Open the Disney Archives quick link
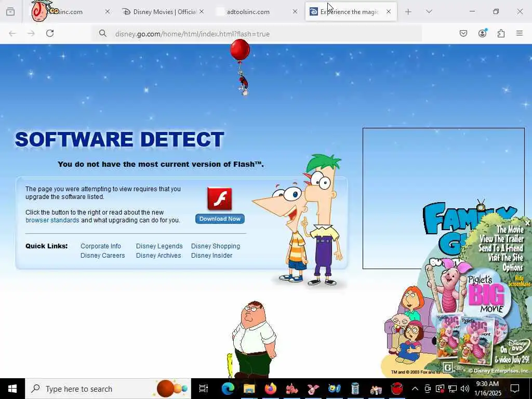Image resolution: width=532 pixels, height=399 pixels. click(158, 256)
